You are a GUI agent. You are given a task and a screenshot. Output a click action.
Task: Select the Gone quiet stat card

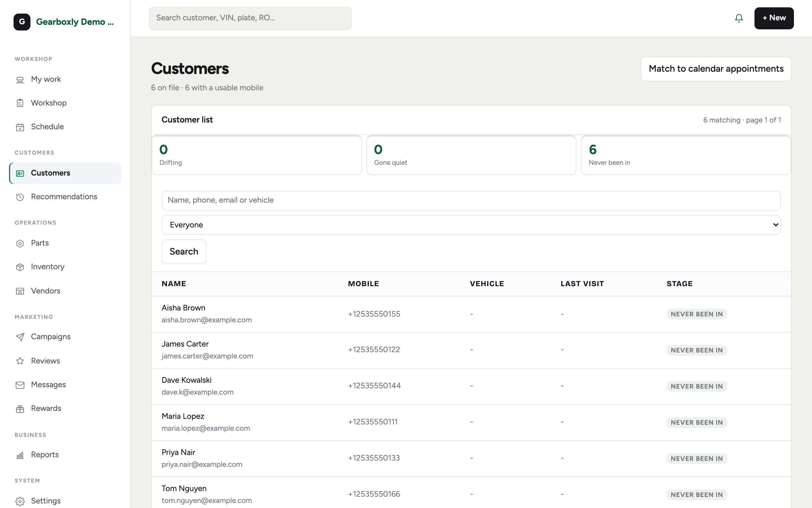(x=471, y=155)
